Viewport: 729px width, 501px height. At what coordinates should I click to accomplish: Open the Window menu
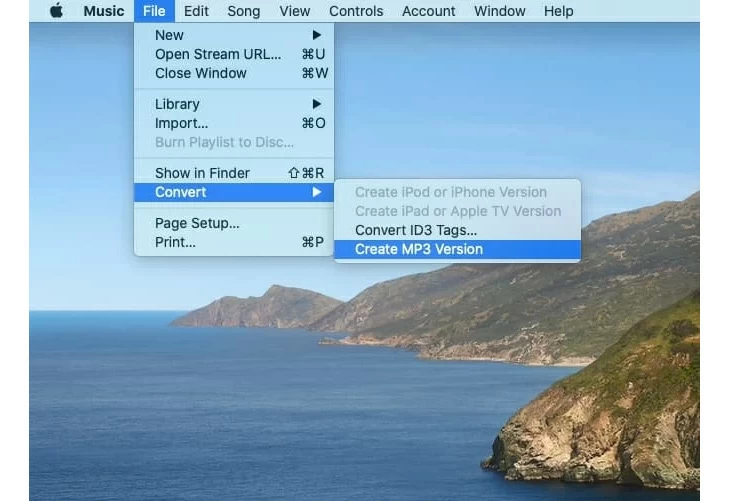pos(499,11)
